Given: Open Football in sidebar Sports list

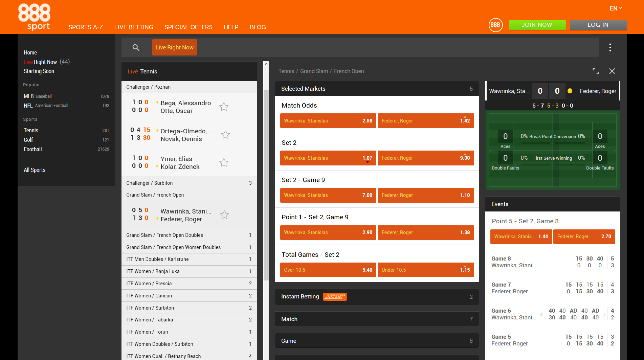Looking at the screenshot, I should pos(66,149).
